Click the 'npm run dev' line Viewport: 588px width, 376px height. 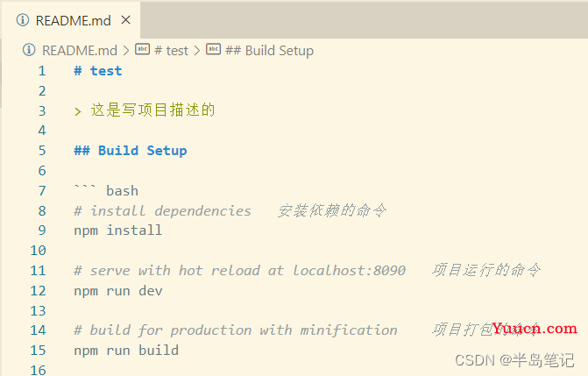tap(118, 291)
